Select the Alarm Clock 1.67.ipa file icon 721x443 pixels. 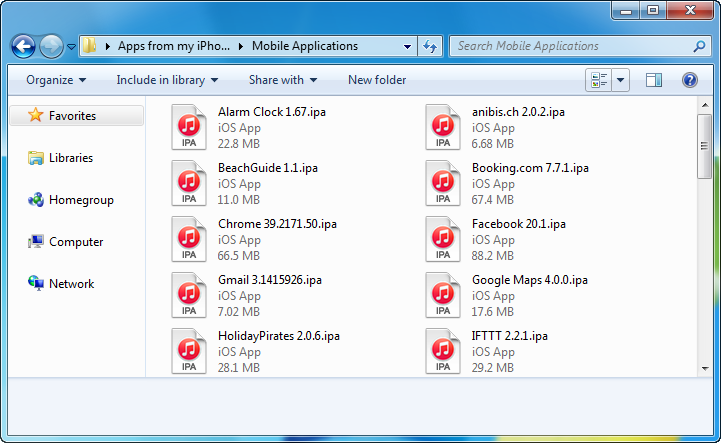[x=189, y=127]
